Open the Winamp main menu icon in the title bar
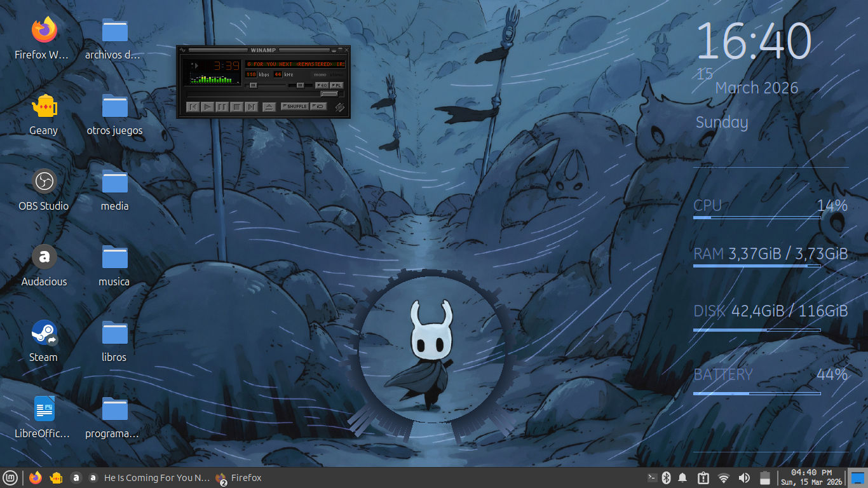Image resolution: width=868 pixels, height=488 pixels. tap(182, 50)
